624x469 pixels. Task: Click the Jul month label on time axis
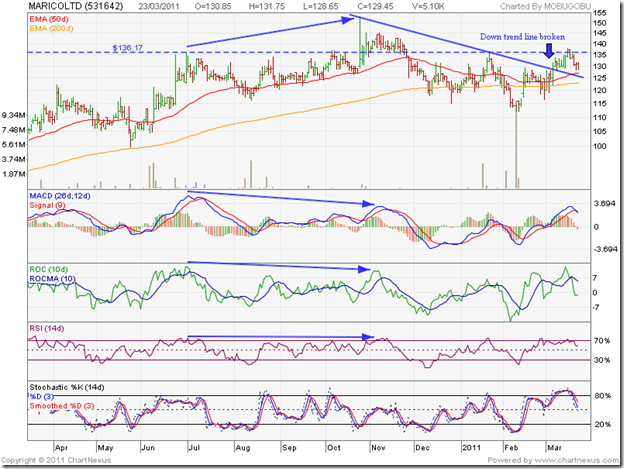click(x=194, y=448)
